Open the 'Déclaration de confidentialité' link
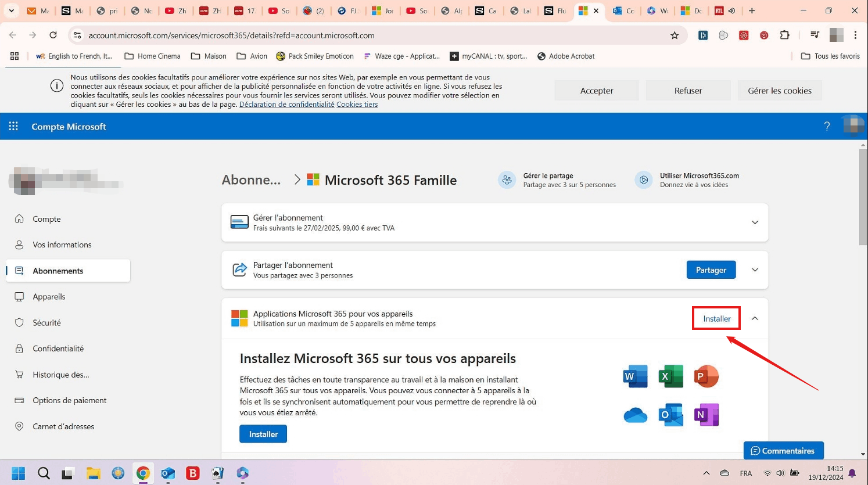868x485 pixels. click(286, 103)
